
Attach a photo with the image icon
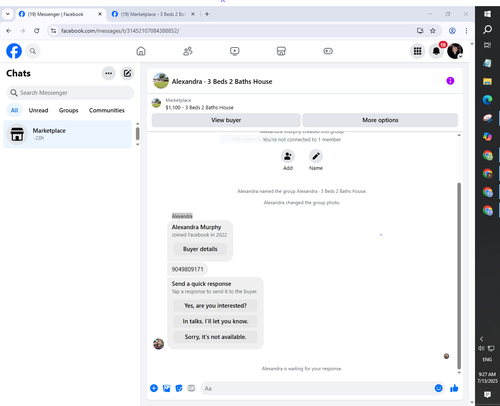166,388
